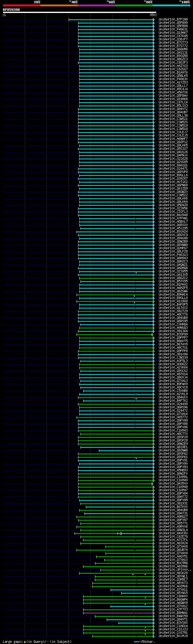Image resolution: width=193 pixels, height=644 pixels.
Task: Open hit UniRef100_Q5FB99
Action: (x=173, y=23)
